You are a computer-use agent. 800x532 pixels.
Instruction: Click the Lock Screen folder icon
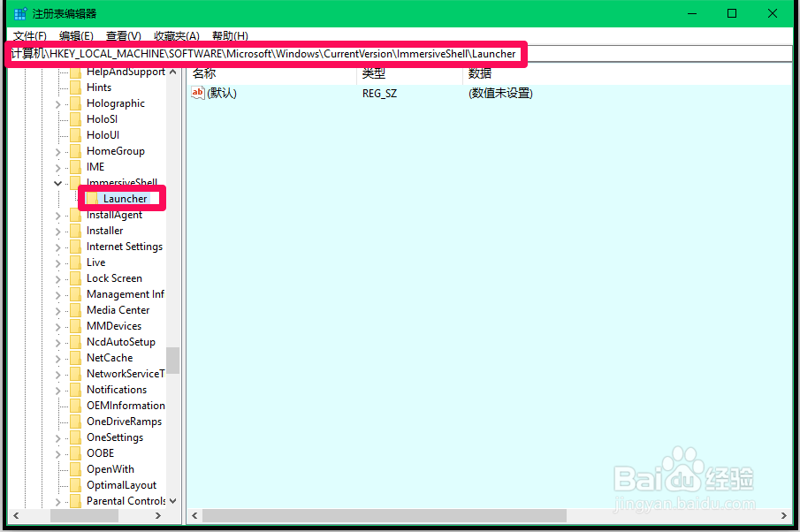tap(75, 278)
